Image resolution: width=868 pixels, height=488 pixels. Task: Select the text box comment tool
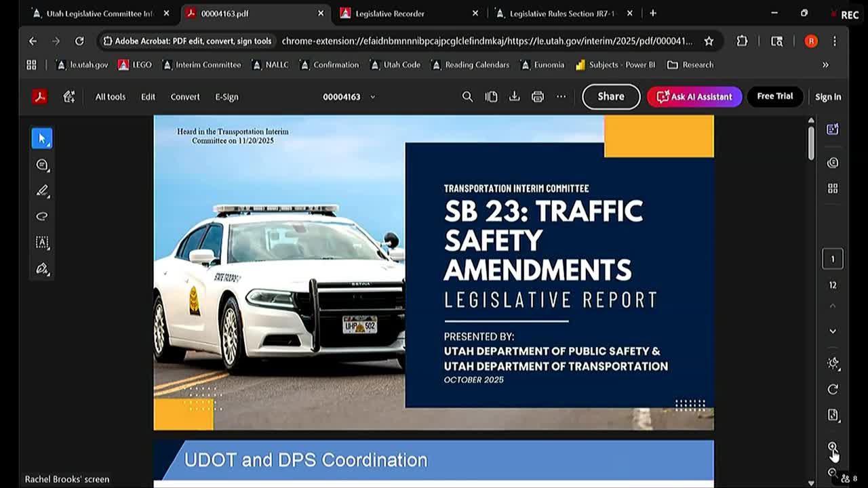pyautogui.click(x=42, y=242)
